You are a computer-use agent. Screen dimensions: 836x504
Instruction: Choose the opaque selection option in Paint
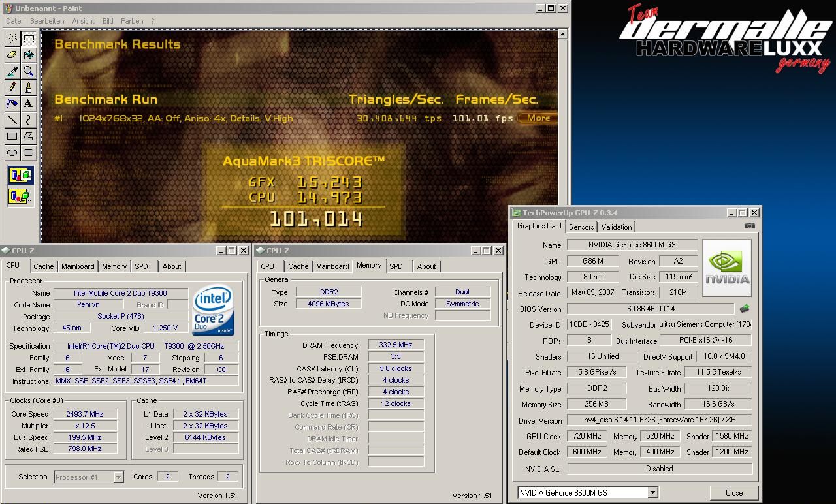point(20,175)
